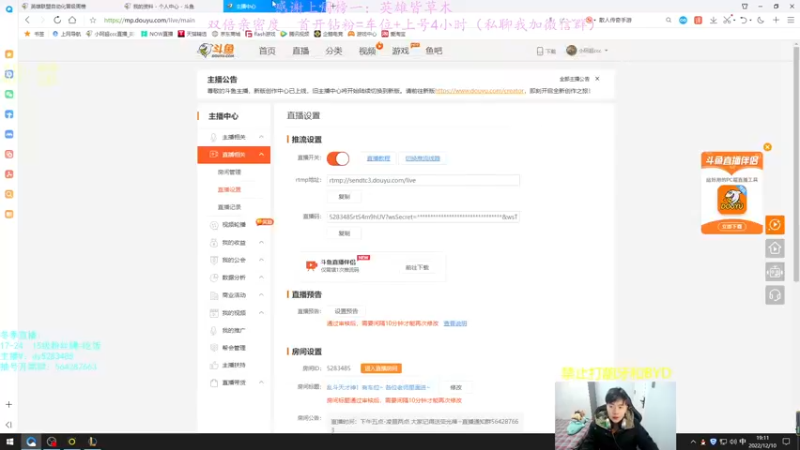The image size is (800, 450).
Task: Click the phone download icon in the Douyu header
Action: 540,51
